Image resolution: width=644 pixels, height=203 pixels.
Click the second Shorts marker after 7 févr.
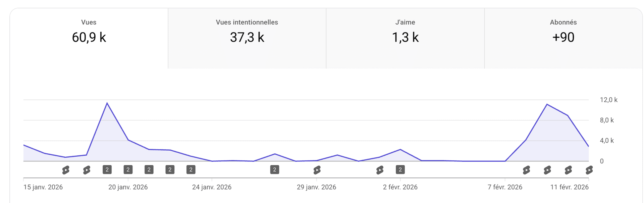coord(547,170)
